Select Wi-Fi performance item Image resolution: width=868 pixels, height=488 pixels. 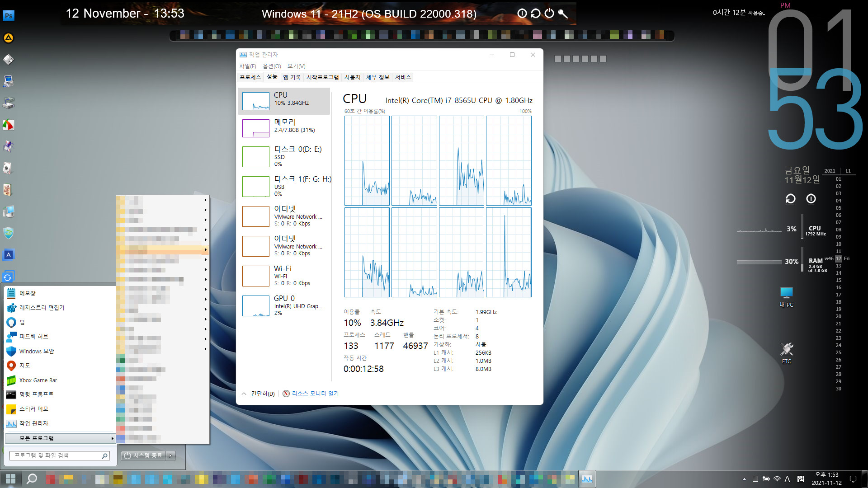coord(284,276)
